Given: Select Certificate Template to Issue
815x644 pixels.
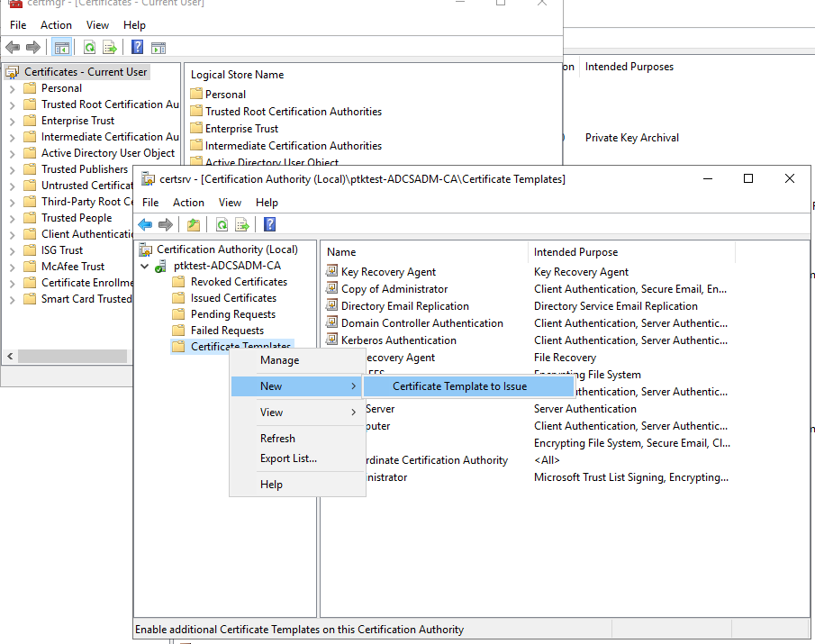Looking at the screenshot, I should (468, 386).
